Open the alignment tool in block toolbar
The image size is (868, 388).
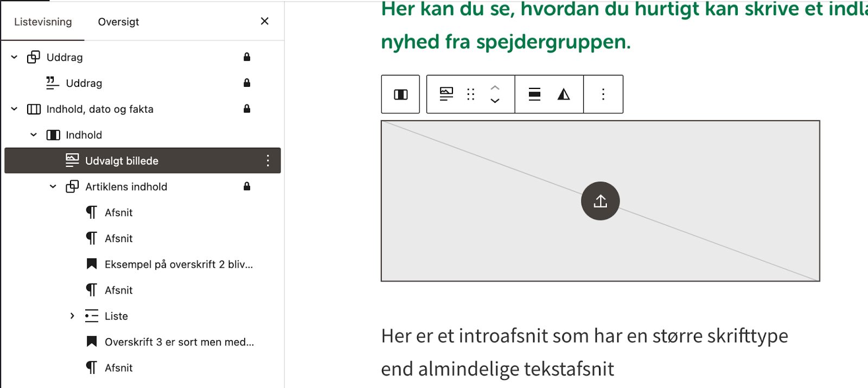coord(534,94)
